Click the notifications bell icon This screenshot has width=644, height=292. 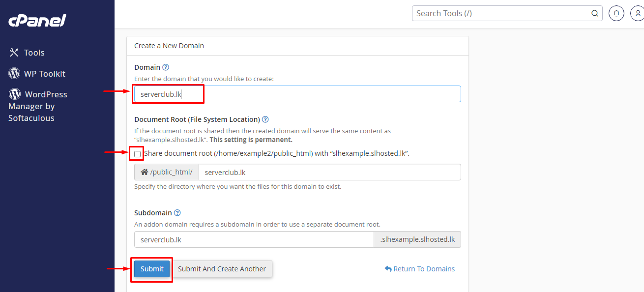[616, 13]
